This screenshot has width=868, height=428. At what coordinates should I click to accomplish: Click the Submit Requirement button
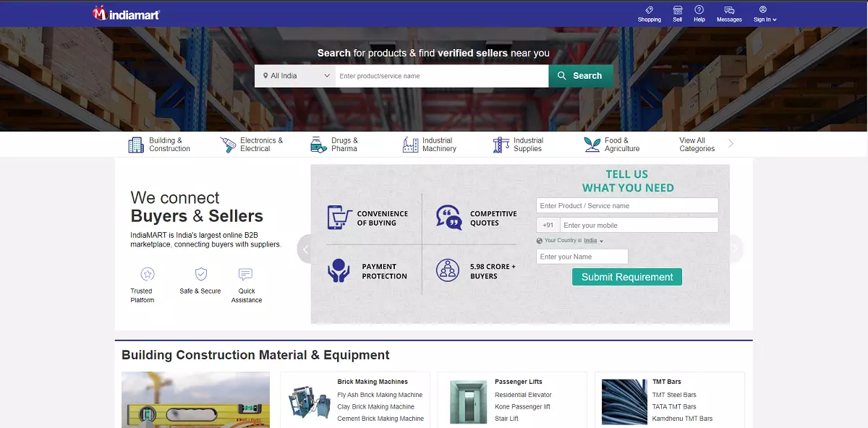pos(627,277)
